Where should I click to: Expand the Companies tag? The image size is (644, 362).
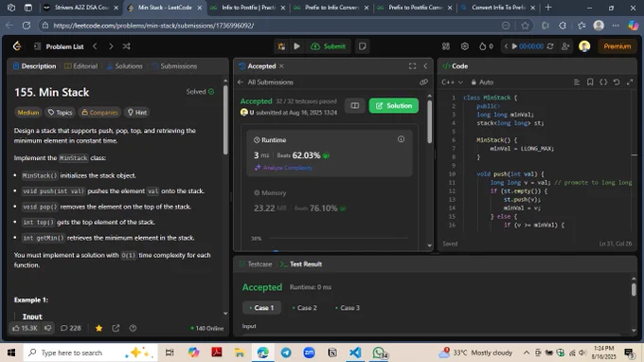point(99,112)
